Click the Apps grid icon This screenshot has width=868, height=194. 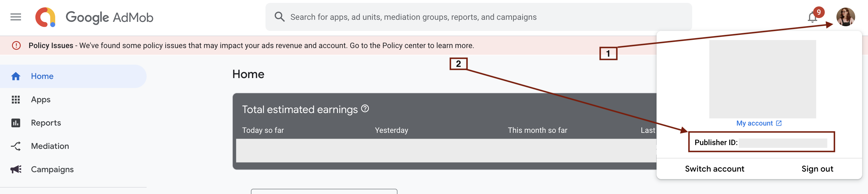click(15, 100)
